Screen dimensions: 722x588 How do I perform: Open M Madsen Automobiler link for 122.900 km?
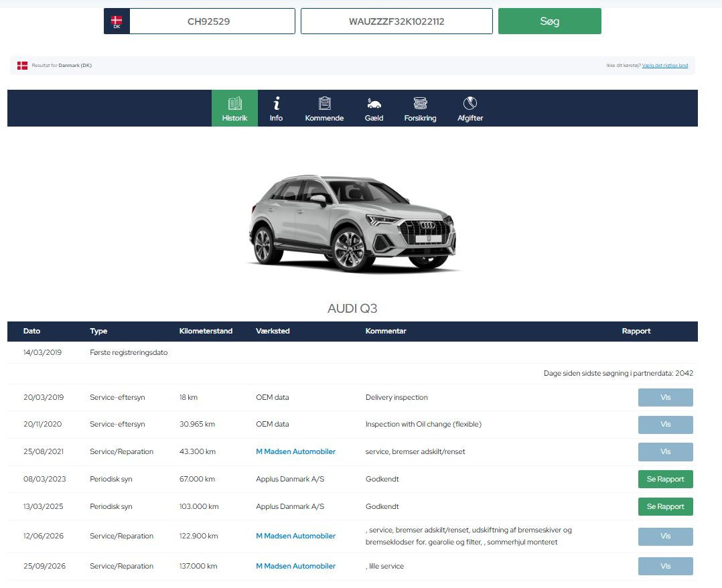click(x=295, y=536)
